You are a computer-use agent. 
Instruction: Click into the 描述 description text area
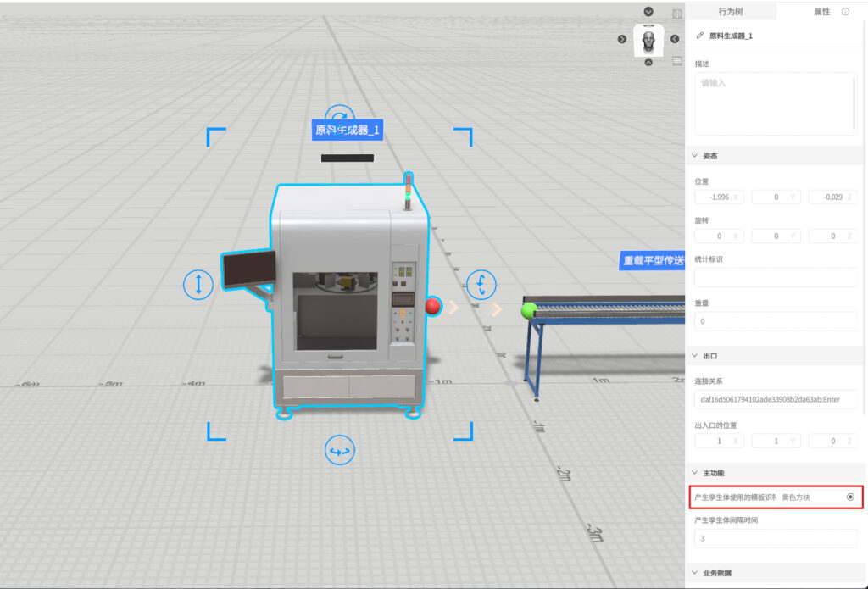(776, 103)
